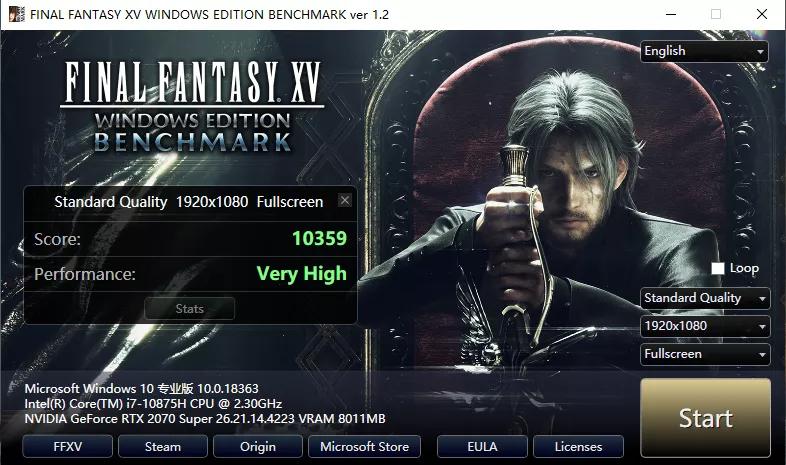Viewport: 786px width, 465px height.
Task: Open the Steam store button
Action: 163,446
